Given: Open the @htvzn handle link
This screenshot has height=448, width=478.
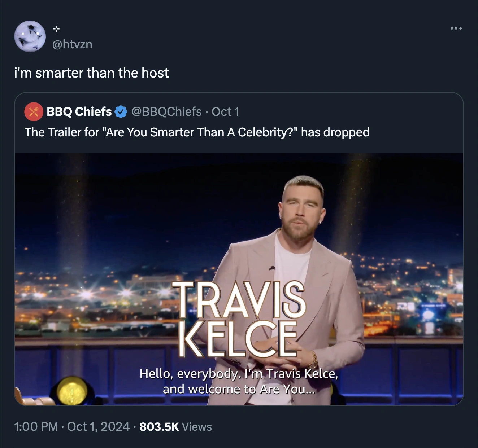Looking at the screenshot, I should coord(72,44).
